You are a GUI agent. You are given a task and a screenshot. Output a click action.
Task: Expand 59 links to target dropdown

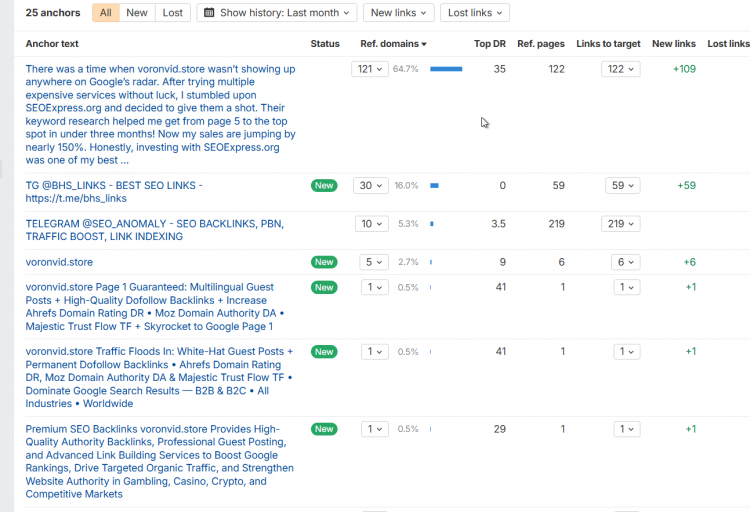click(x=623, y=186)
